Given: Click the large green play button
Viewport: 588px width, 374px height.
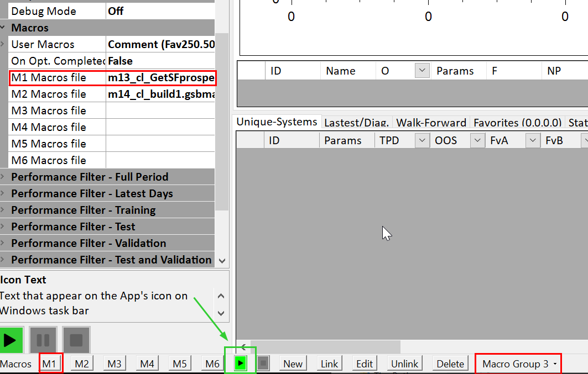Looking at the screenshot, I should point(11,340).
